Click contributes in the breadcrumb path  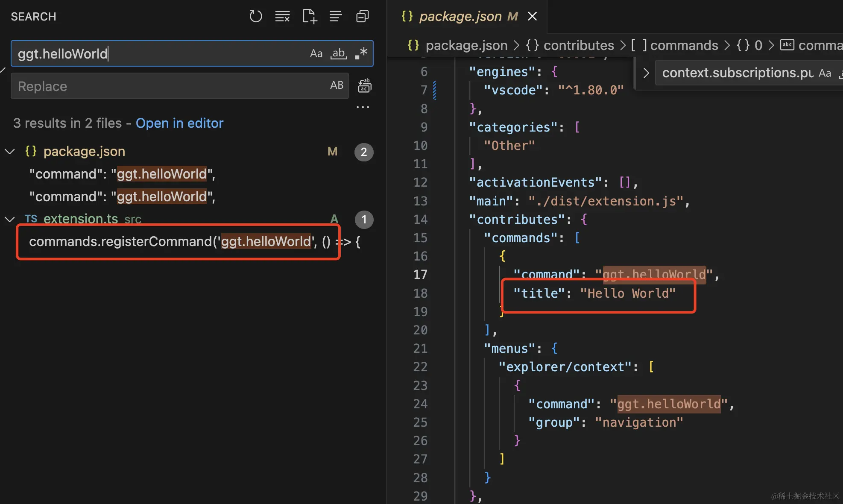coord(578,45)
